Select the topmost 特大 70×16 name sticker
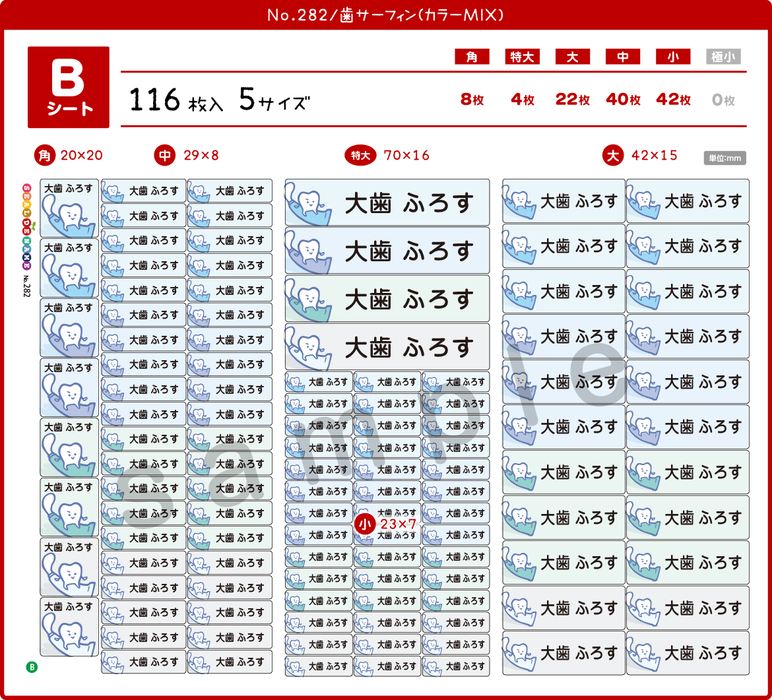Viewport: 772px width, 700px height. [387, 203]
